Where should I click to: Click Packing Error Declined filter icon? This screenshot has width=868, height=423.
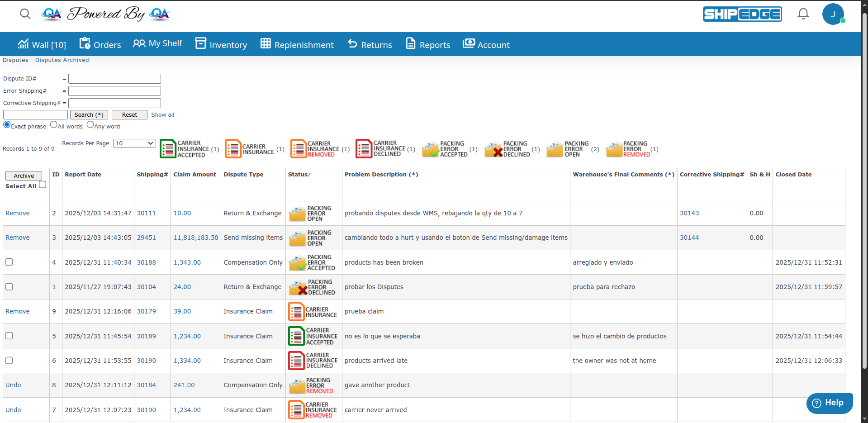(x=493, y=149)
